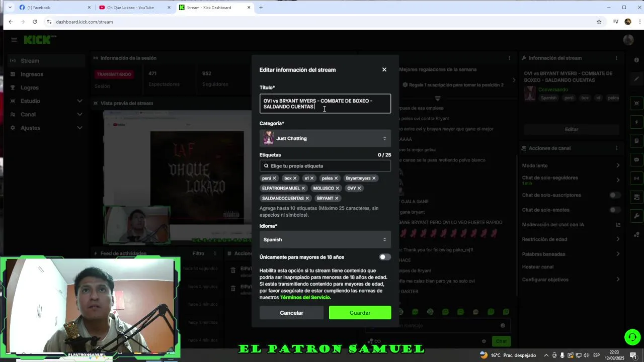The image size is (644, 362).
Task: Click the Título text field
Action: click(x=325, y=104)
